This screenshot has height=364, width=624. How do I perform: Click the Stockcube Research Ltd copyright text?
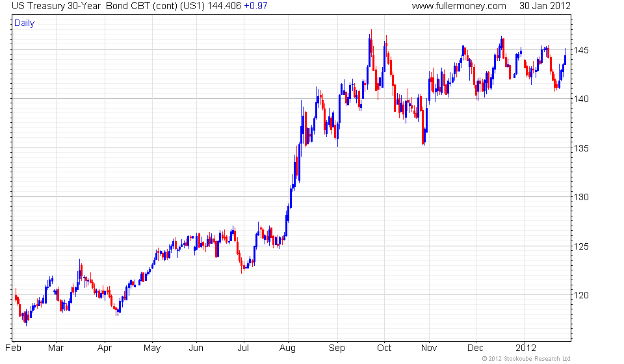pyautogui.click(x=526, y=359)
